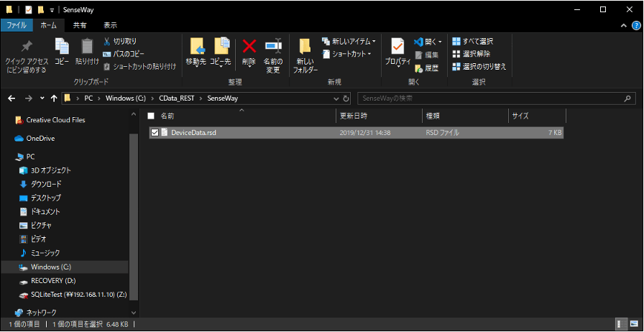The image size is (644, 332).
Task: Select 3D オブジェクト in sidebar
Action: coord(51,170)
